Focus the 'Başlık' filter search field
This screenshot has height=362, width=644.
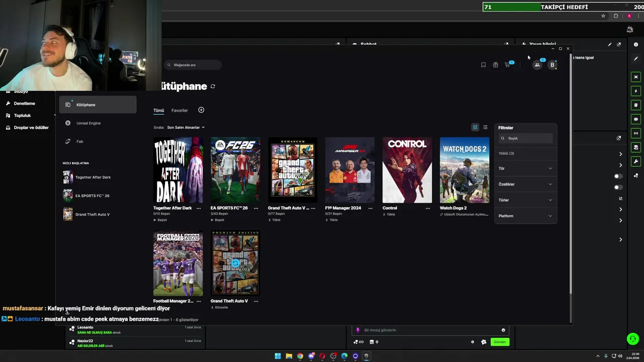pyautogui.click(x=525, y=138)
